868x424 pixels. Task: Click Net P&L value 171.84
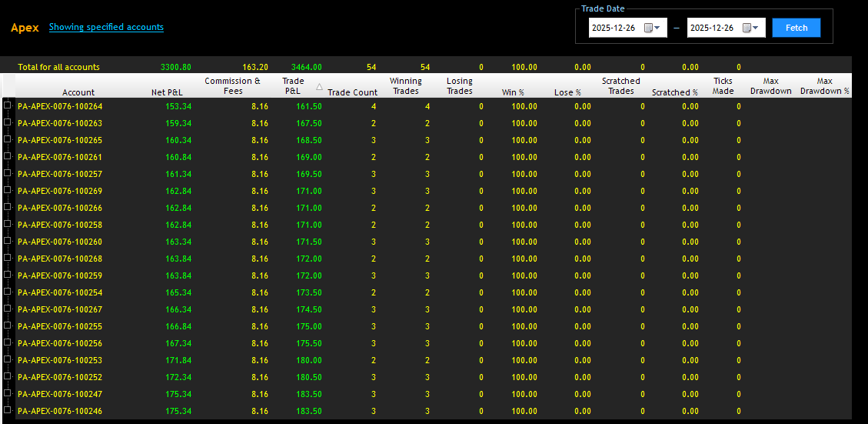[178, 360]
